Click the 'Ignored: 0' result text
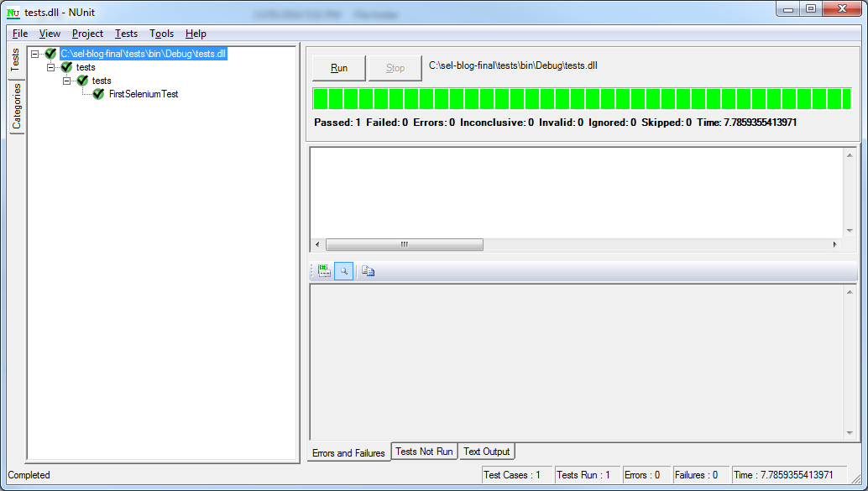The image size is (868, 491). 612,123
